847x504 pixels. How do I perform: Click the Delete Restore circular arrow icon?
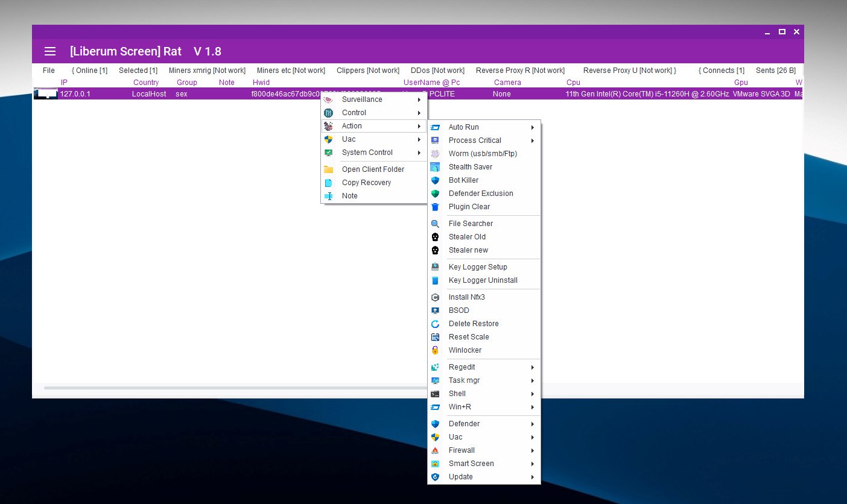(x=435, y=324)
